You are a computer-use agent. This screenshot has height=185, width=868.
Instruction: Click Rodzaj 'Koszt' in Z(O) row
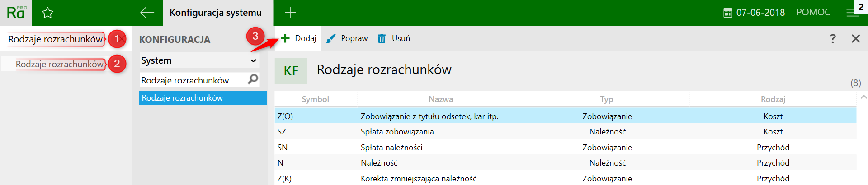point(773,116)
